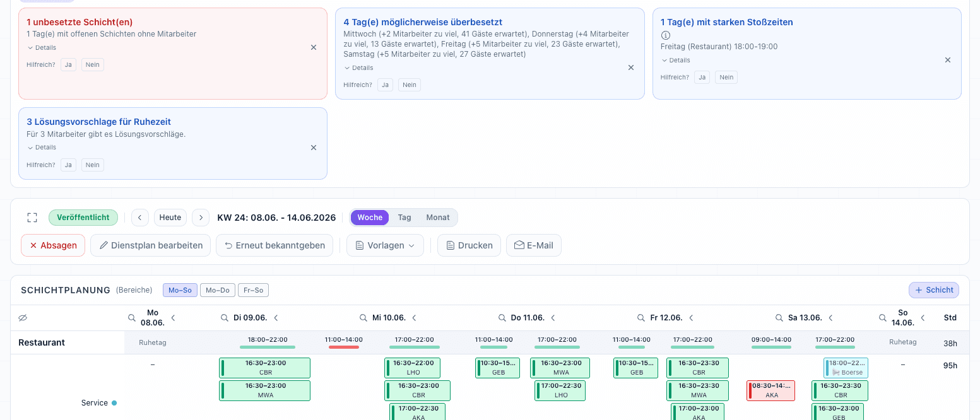This screenshot has height=420, width=980.
Task: Add a new shift with + Schicht
Action: click(934, 290)
